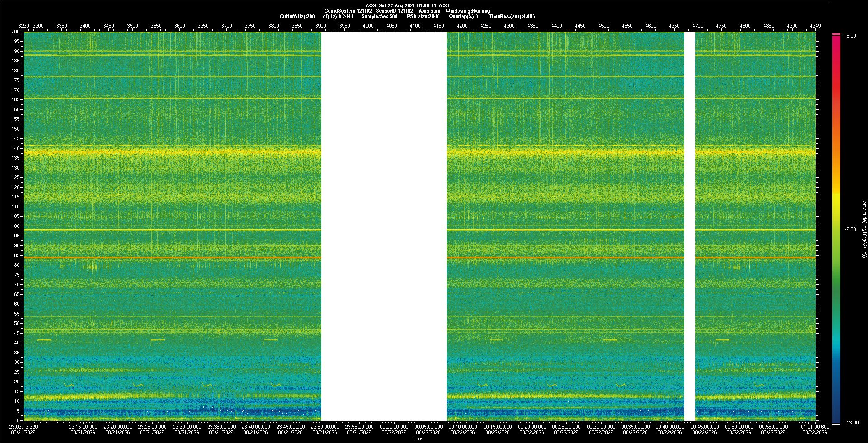Click the 4000 tick on top axis
The image size is (868, 443).
(x=368, y=26)
